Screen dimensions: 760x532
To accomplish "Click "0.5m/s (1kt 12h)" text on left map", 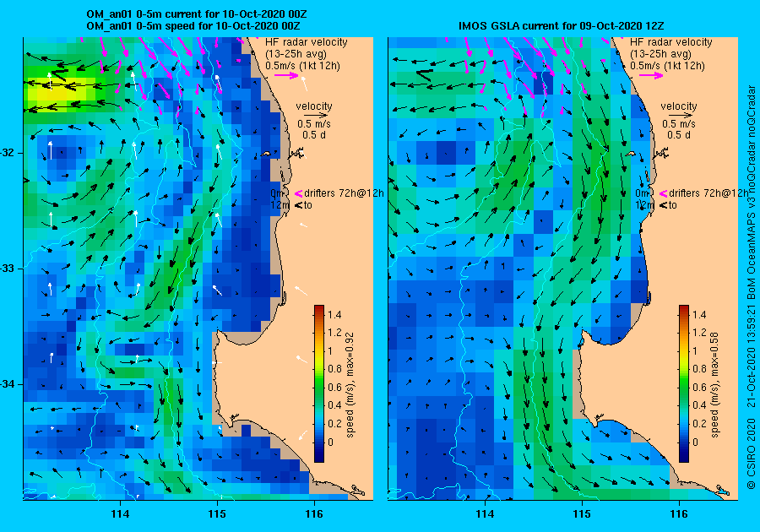I will pyautogui.click(x=302, y=66).
